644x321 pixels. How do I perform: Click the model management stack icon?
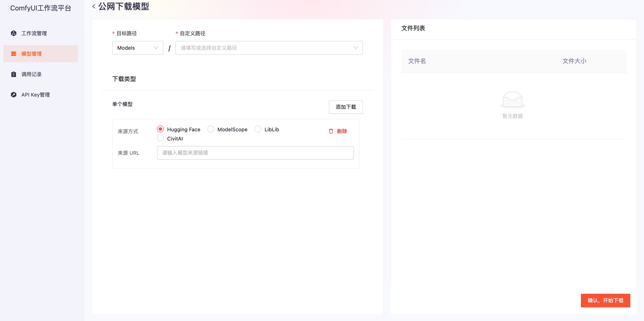tap(13, 54)
